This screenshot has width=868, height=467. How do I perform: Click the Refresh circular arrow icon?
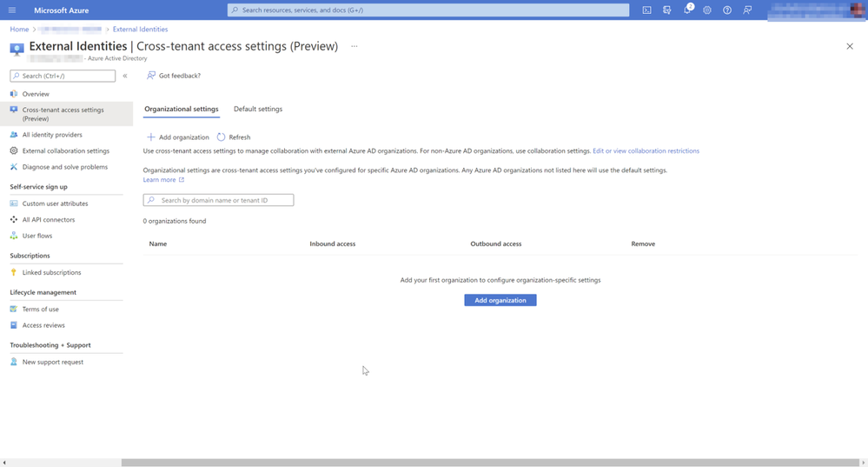[x=221, y=137]
